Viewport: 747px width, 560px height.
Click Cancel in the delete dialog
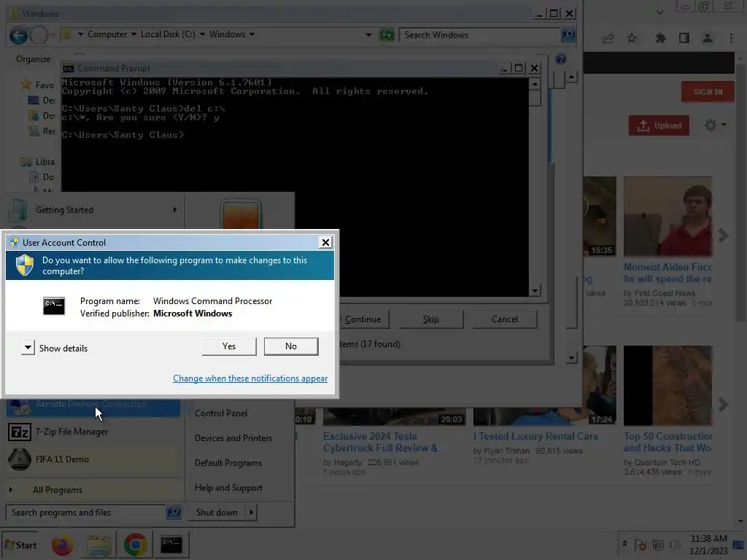pos(505,319)
